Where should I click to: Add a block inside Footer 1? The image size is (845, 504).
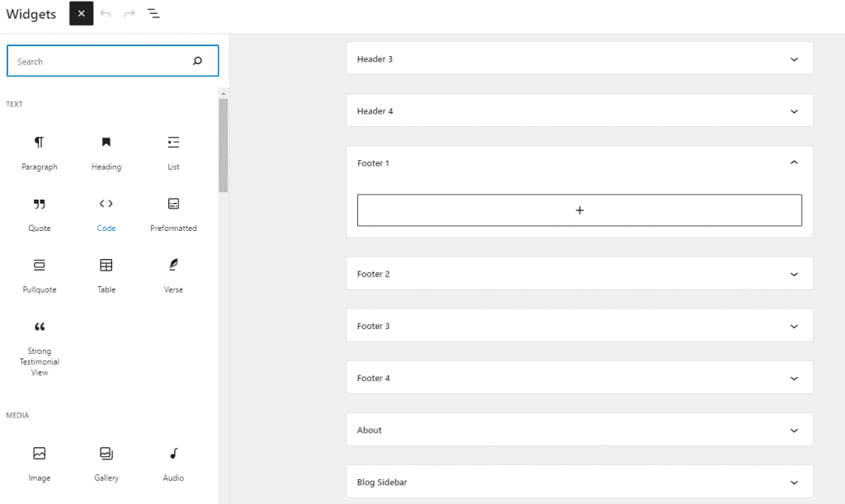coord(579,210)
